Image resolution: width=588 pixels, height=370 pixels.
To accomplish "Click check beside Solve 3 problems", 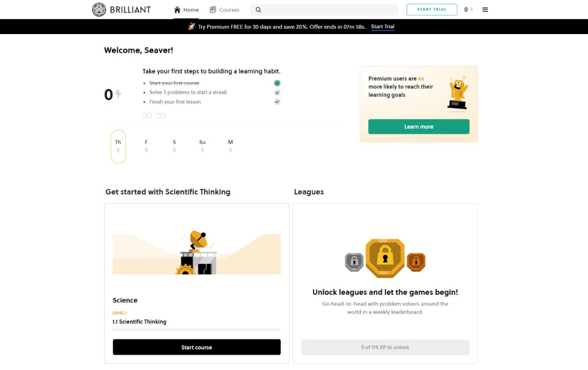I will [277, 92].
